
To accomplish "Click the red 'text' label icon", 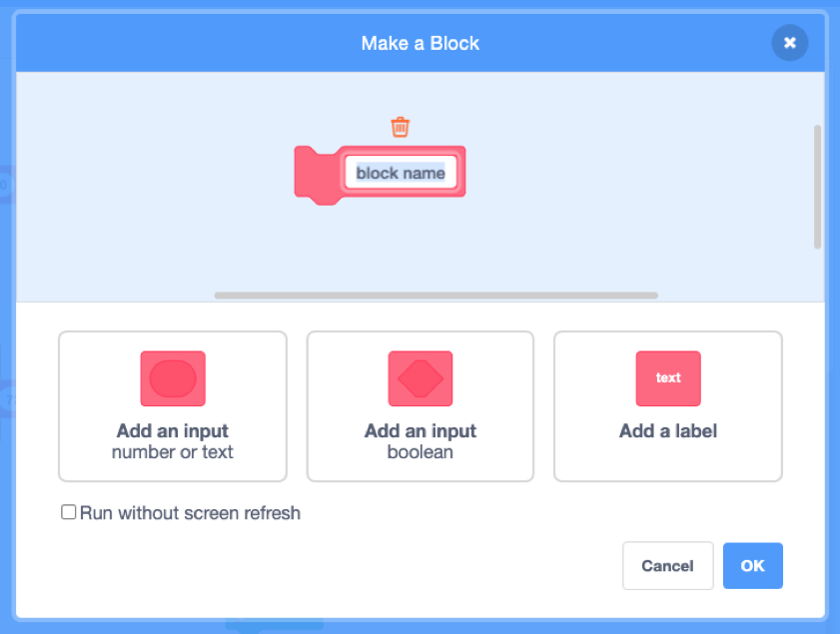I will pyautogui.click(x=667, y=378).
